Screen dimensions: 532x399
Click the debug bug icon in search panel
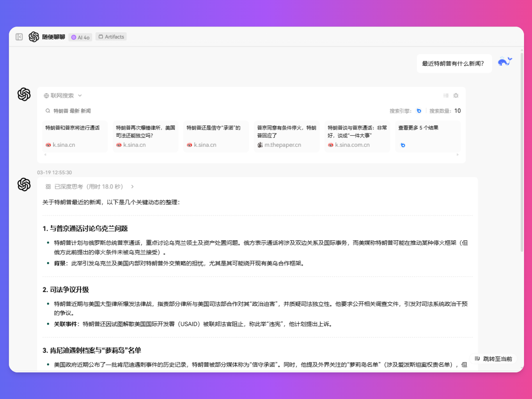456,95
